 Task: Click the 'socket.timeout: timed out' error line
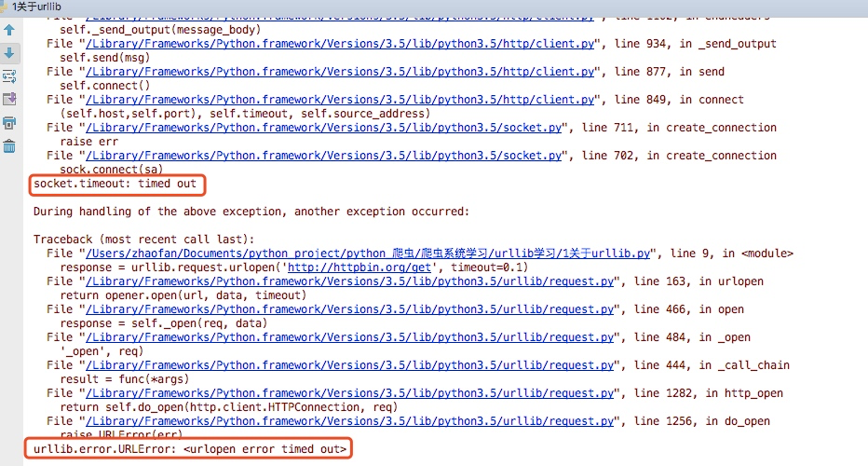[x=115, y=184]
